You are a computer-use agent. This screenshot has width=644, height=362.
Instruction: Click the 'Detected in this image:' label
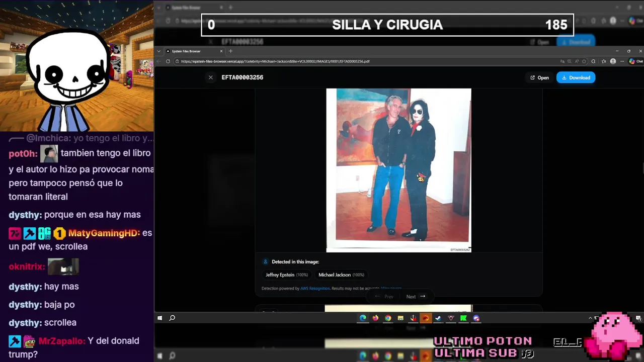pyautogui.click(x=295, y=262)
